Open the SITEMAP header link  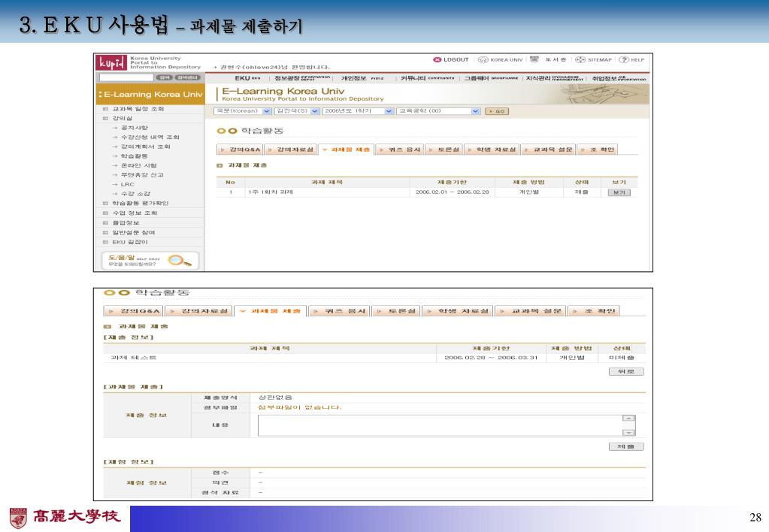pos(593,60)
